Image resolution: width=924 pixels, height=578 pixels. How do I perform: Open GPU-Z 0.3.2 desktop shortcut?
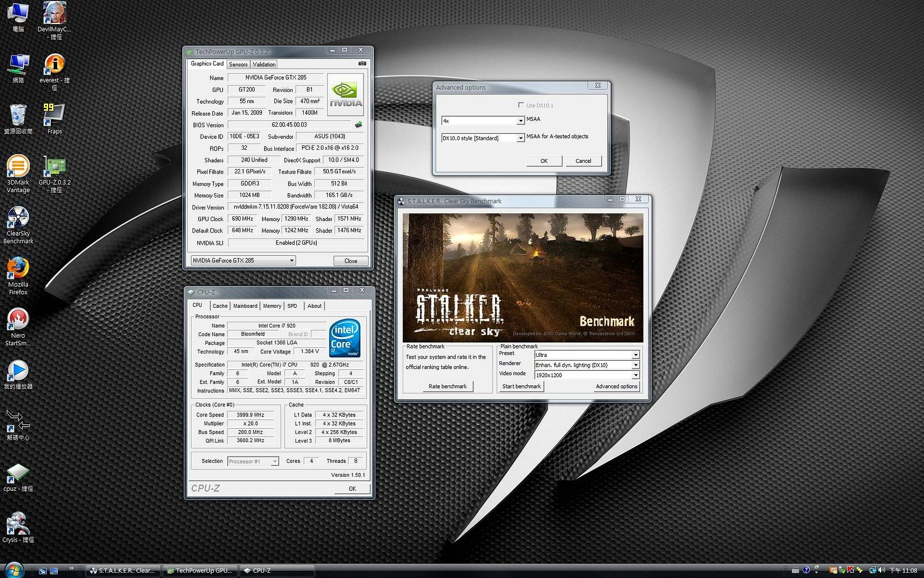pos(54,174)
